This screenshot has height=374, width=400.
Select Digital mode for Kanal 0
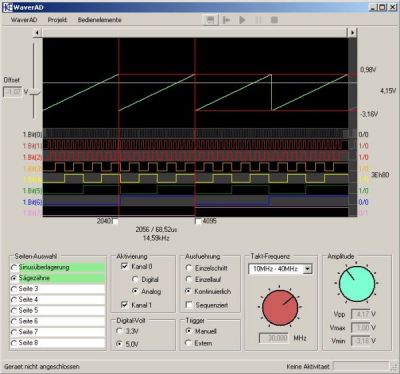(x=135, y=279)
